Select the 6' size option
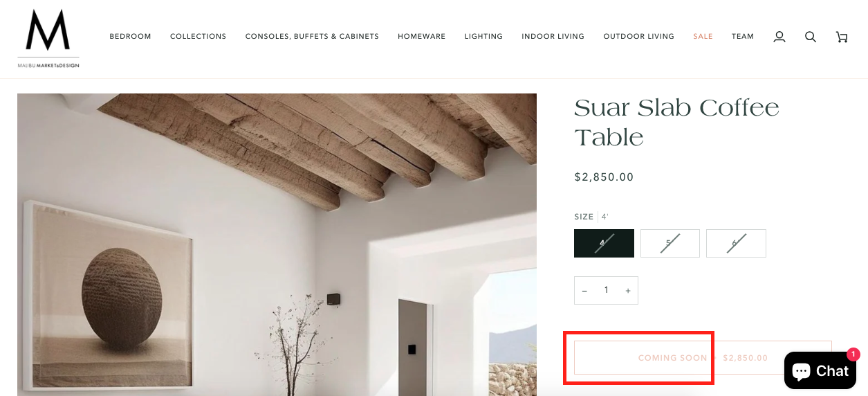 click(736, 243)
